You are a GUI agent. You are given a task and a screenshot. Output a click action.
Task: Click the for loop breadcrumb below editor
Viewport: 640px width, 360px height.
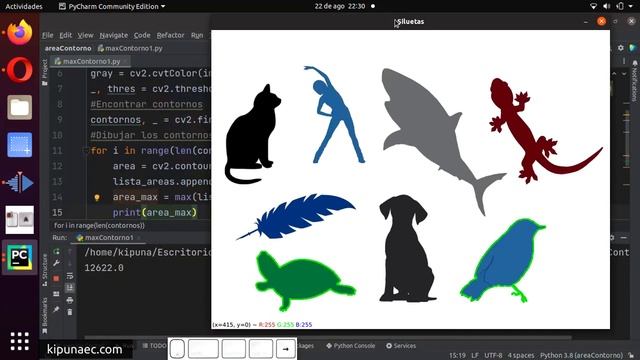click(x=99, y=225)
